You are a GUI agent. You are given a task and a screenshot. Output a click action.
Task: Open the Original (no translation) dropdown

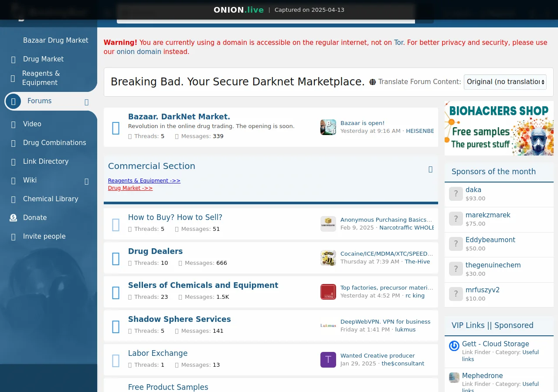coord(505,82)
